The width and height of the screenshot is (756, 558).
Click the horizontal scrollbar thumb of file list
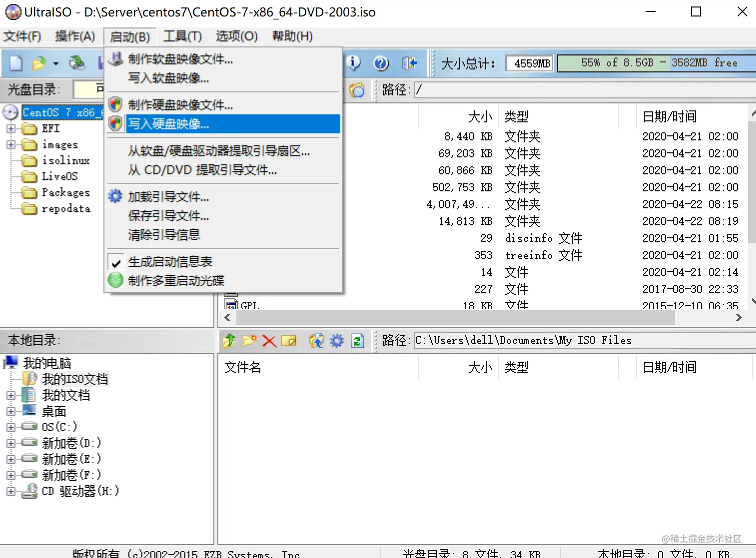click(455, 318)
